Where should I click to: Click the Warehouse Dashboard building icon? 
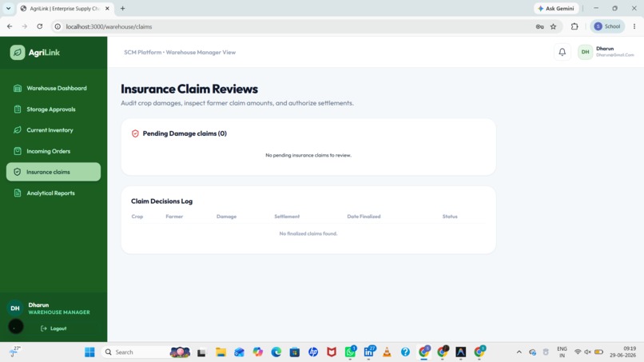(x=18, y=88)
